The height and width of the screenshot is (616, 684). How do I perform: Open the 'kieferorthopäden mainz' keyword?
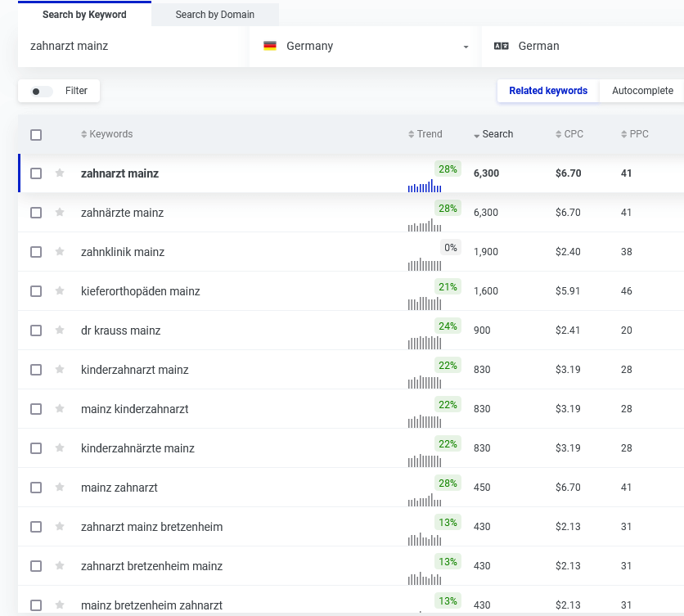[x=141, y=291]
